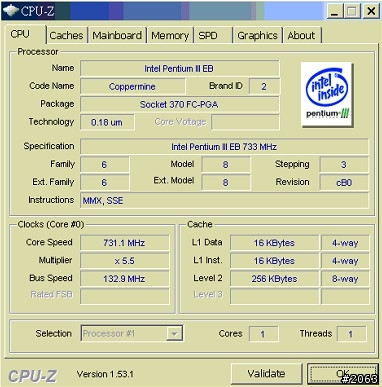Click the CPU-Z title bar icon

pyautogui.click(x=10, y=11)
